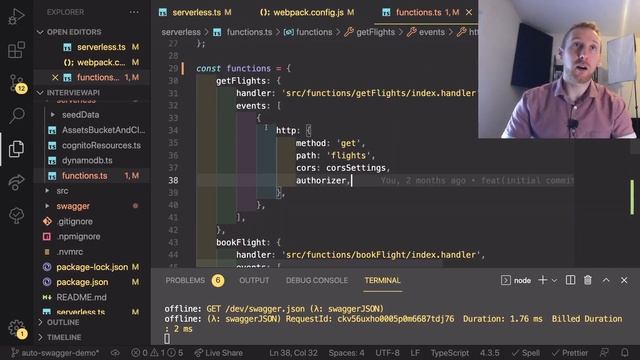Close the bottom panel
Viewport: 640px width, 360px height.
(624, 280)
